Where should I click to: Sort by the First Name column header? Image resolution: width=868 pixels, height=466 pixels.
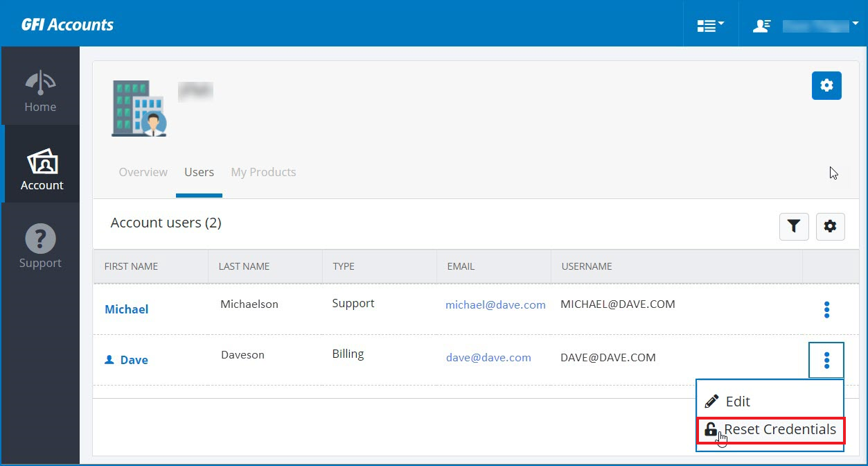[x=132, y=266]
